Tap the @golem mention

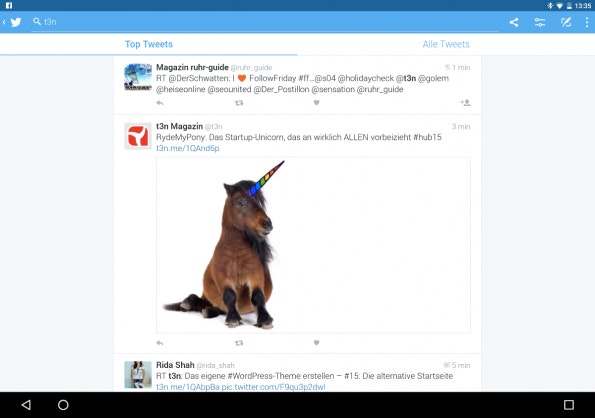[x=433, y=79]
